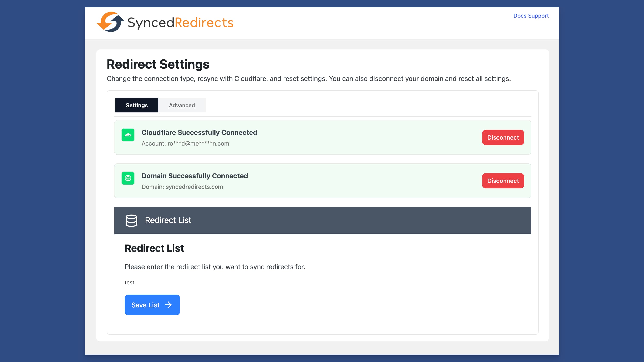The width and height of the screenshot is (644, 362).
Task: Select the Settings tab
Action: pyautogui.click(x=136, y=105)
